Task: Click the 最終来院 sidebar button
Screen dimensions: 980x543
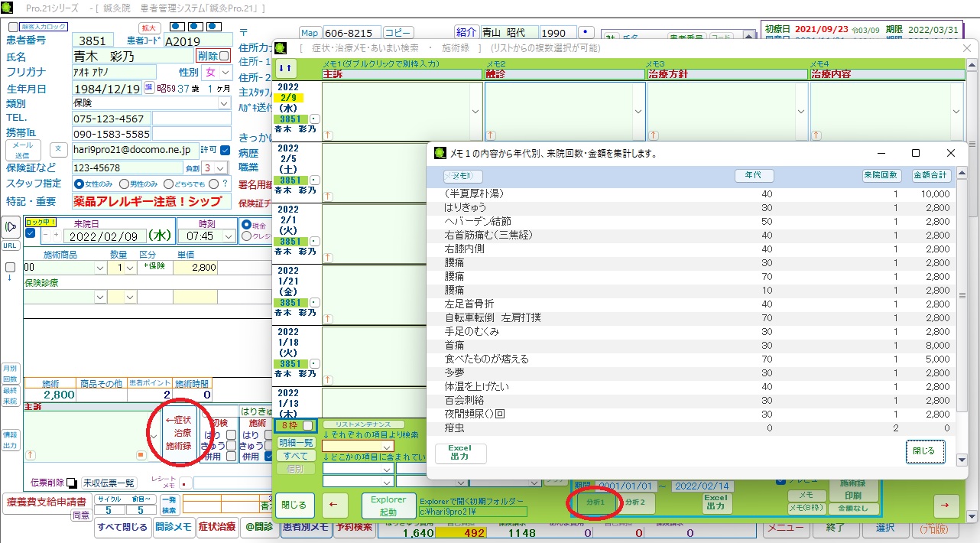Action: [x=10, y=395]
